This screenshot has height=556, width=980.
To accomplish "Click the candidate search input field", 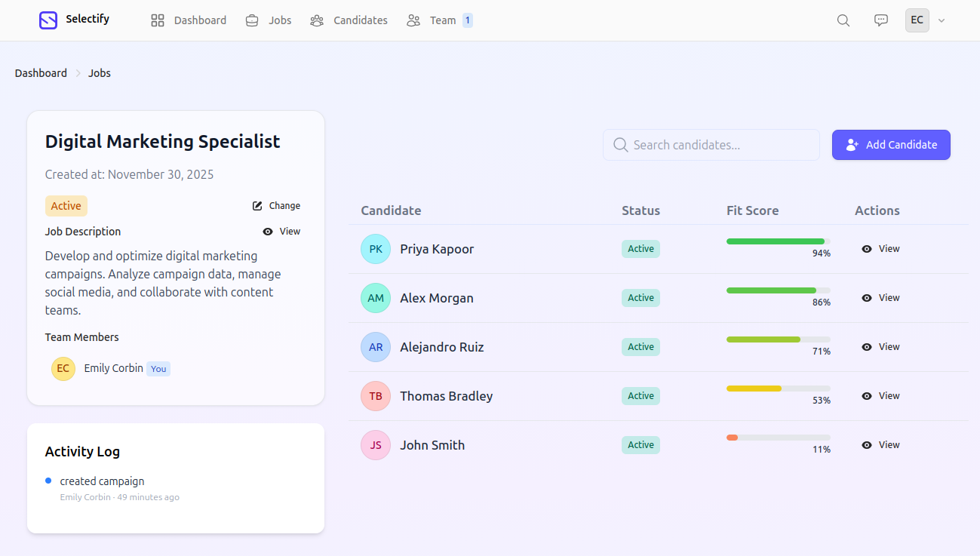I will pyautogui.click(x=711, y=144).
